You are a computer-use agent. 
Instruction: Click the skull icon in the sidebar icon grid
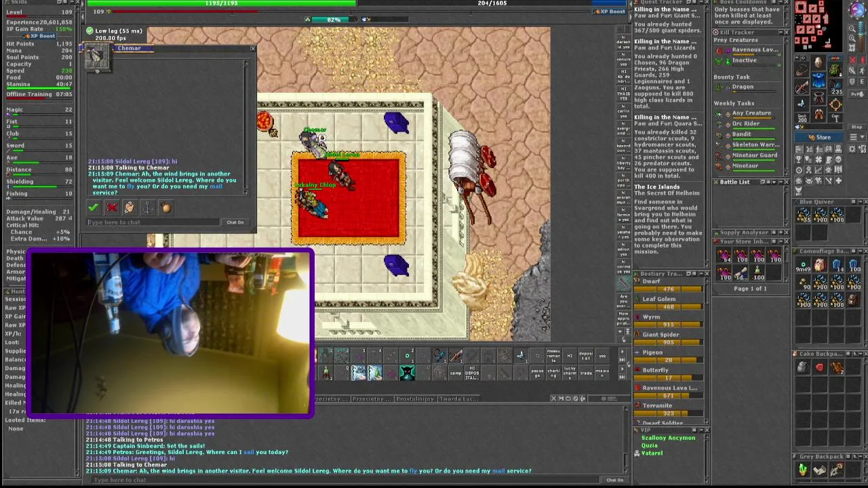tap(838, 159)
